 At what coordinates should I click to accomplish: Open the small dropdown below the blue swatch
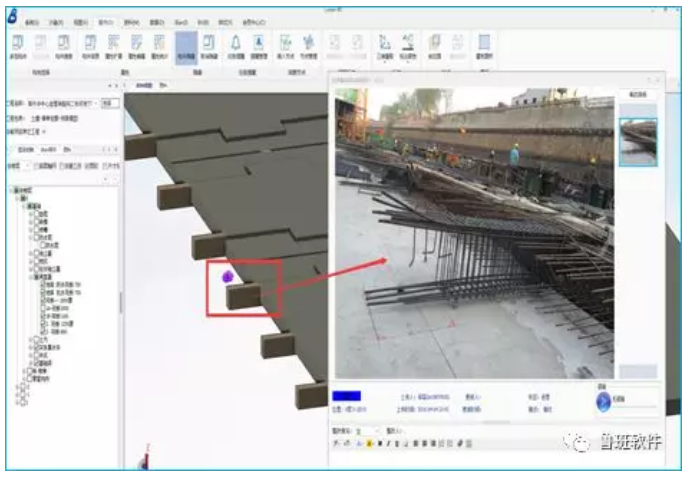(x=367, y=431)
